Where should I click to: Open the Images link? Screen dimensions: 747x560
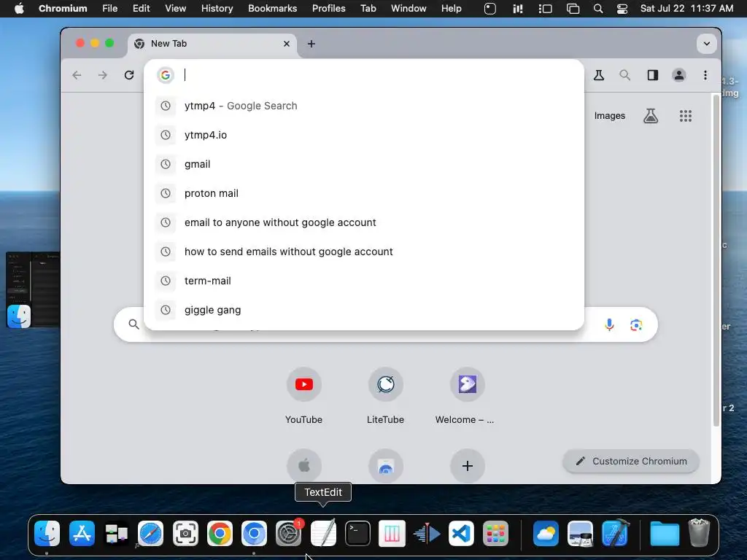609,116
